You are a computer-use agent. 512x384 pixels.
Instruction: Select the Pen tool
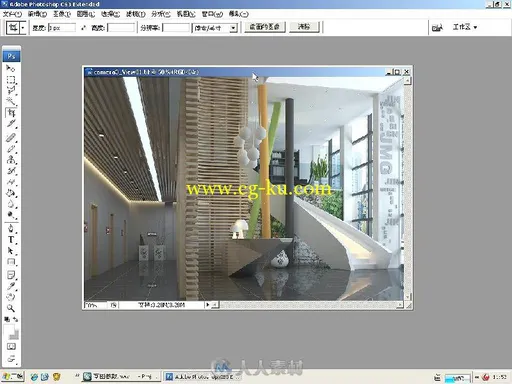[x=11, y=229]
